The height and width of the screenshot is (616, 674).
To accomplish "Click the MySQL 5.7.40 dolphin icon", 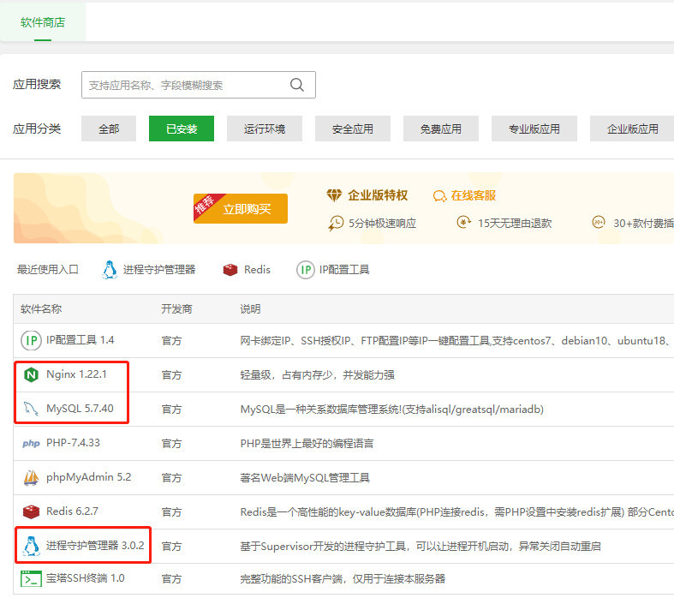I will point(31,409).
